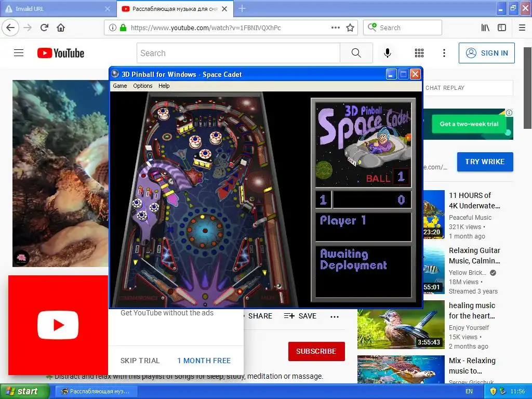Click 'Peaceful Music' channel name
The width and height of the screenshot is (532, 399).
(470, 218)
